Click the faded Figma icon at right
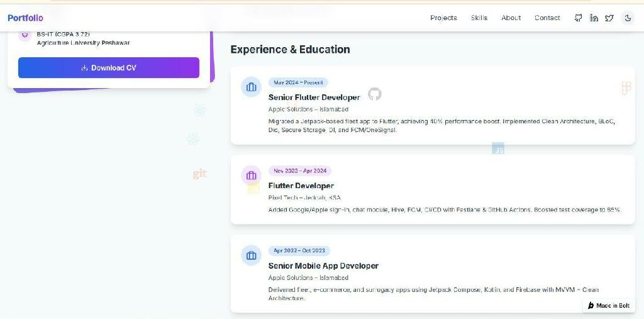This screenshot has height=319, width=644. click(x=625, y=88)
